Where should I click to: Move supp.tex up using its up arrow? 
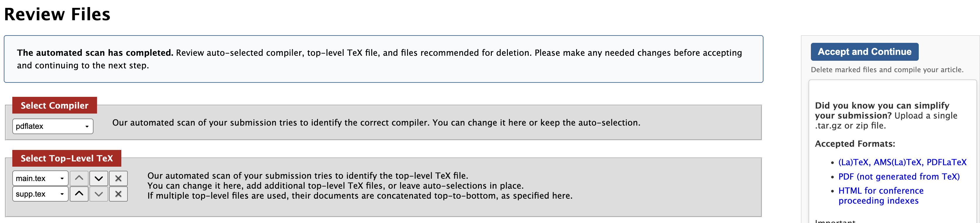[79, 194]
